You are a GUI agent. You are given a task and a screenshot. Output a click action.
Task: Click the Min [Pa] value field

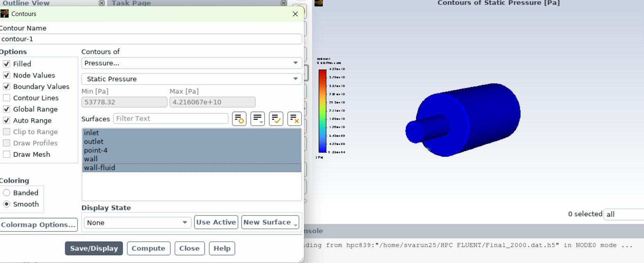tap(125, 102)
